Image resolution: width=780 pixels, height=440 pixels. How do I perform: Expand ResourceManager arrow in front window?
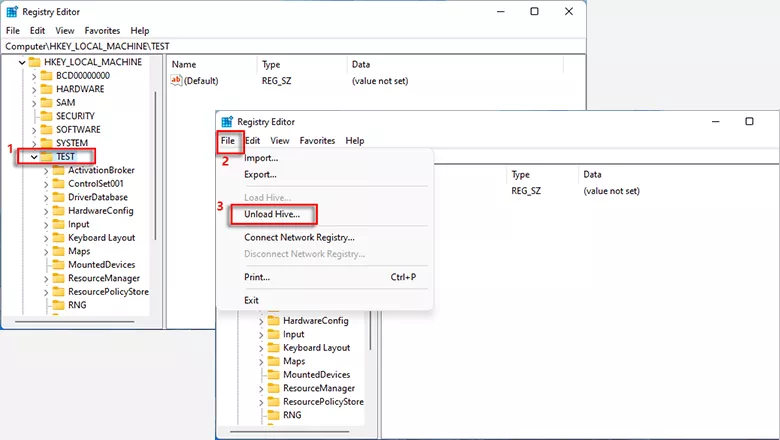click(261, 389)
